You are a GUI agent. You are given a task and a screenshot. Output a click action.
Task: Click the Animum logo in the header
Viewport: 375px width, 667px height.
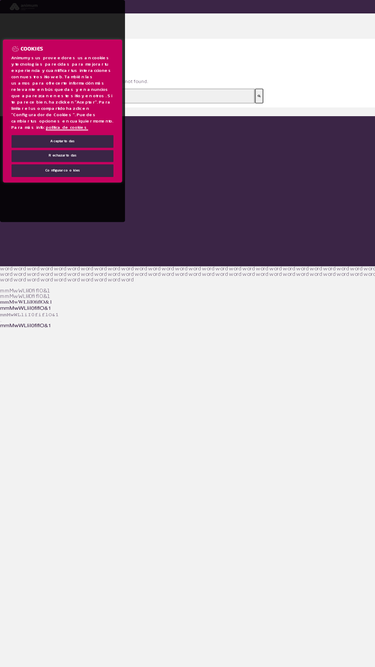(x=24, y=6)
